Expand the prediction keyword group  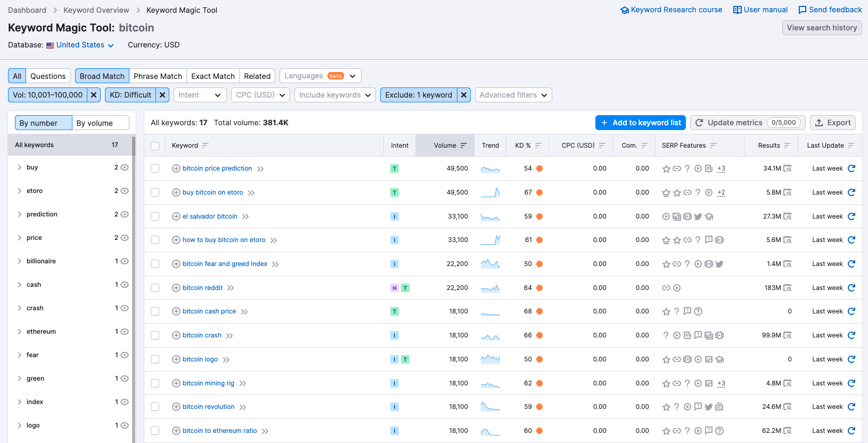pos(20,214)
